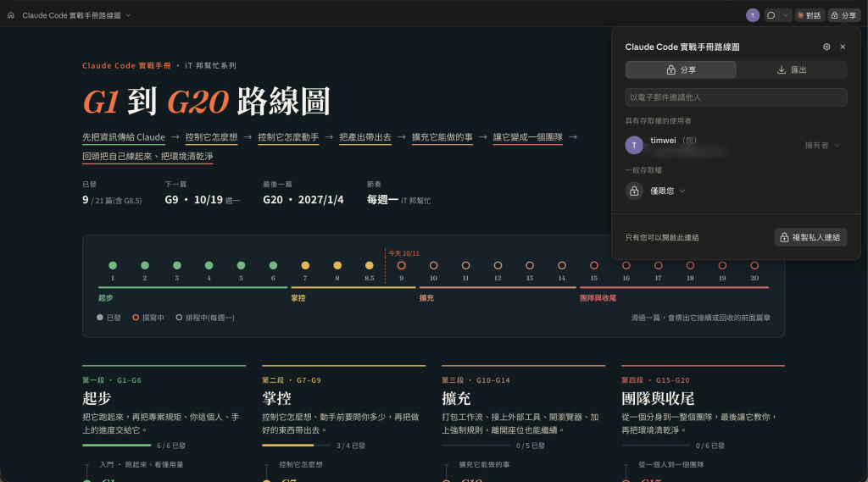Click the 撰寫中 legend entry

click(x=148, y=318)
